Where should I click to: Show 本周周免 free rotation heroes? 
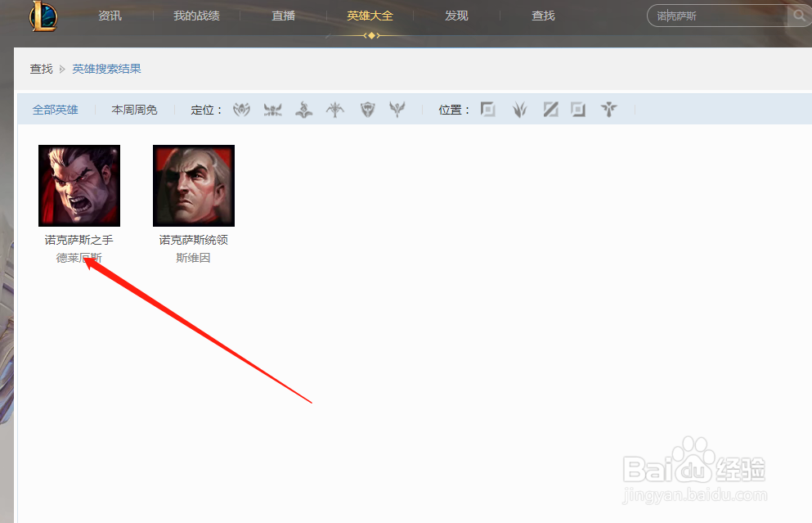click(x=134, y=110)
